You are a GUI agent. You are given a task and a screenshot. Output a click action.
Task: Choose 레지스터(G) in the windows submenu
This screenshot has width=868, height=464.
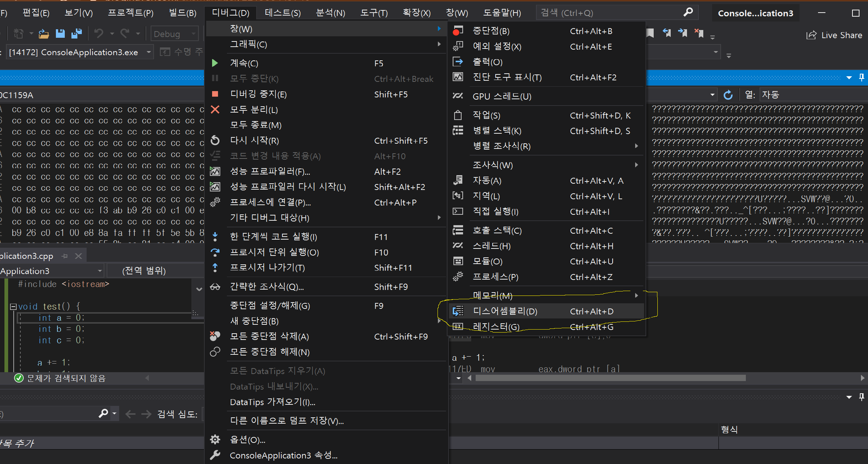pyautogui.click(x=496, y=327)
